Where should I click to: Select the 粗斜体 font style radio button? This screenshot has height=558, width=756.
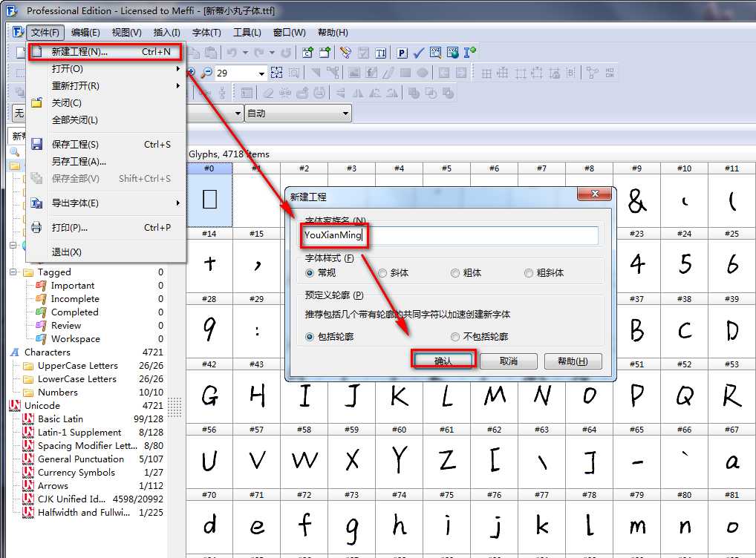(x=529, y=273)
